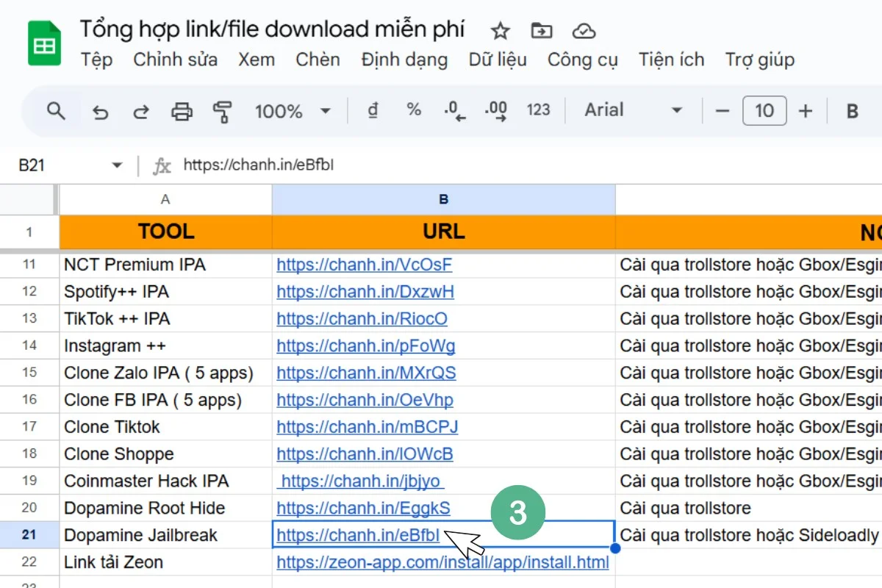Open the Dữ liệu menu
The width and height of the screenshot is (882, 588).
[x=498, y=60]
